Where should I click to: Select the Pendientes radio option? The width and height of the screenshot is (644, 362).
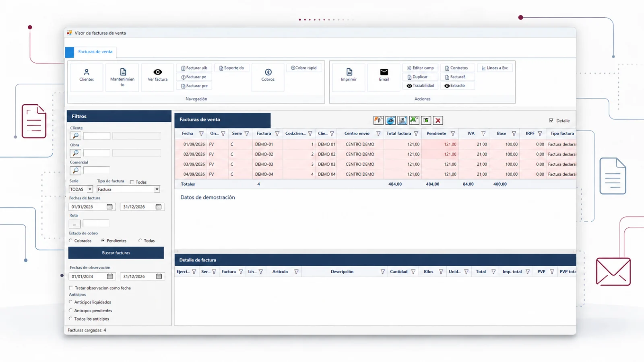(103, 241)
